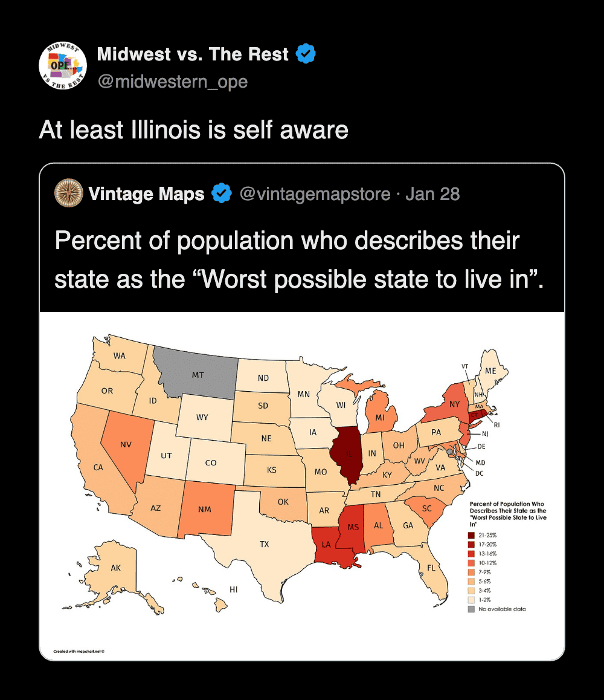This screenshot has width=604, height=700.
Task: Open the Vintage Maps account name
Action: coord(146,194)
